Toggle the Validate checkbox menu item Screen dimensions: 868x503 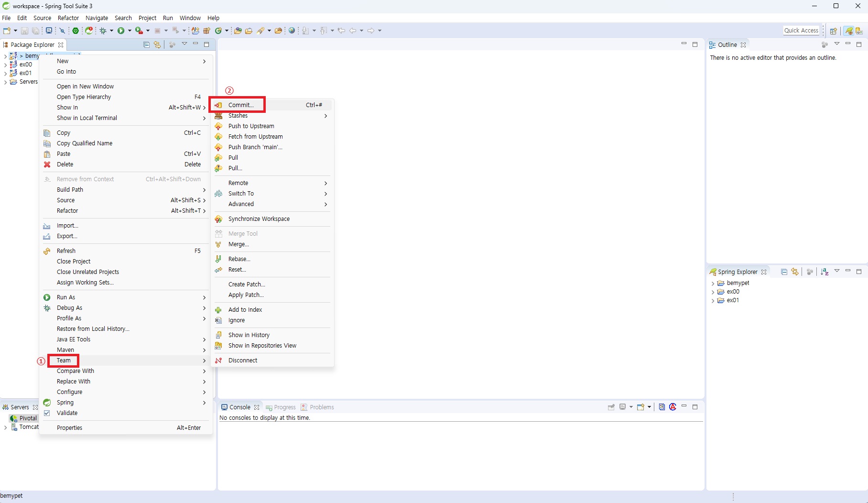tap(47, 413)
